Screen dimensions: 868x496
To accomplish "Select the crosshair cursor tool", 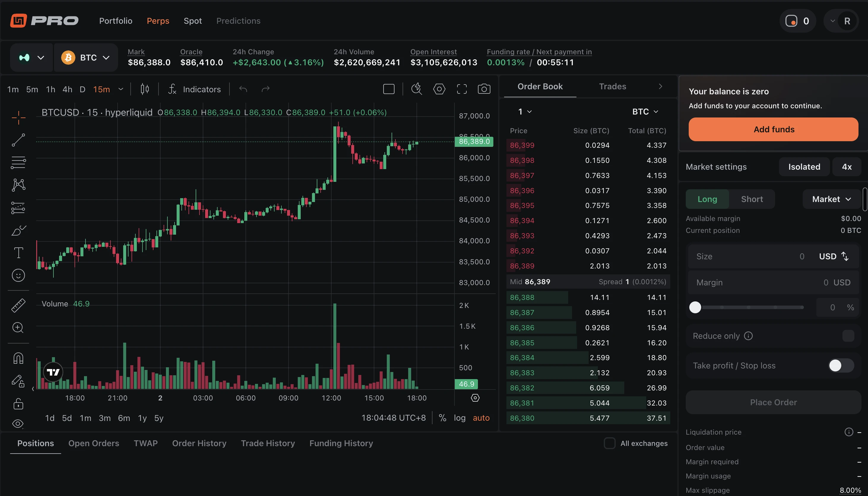I will pyautogui.click(x=18, y=117).
